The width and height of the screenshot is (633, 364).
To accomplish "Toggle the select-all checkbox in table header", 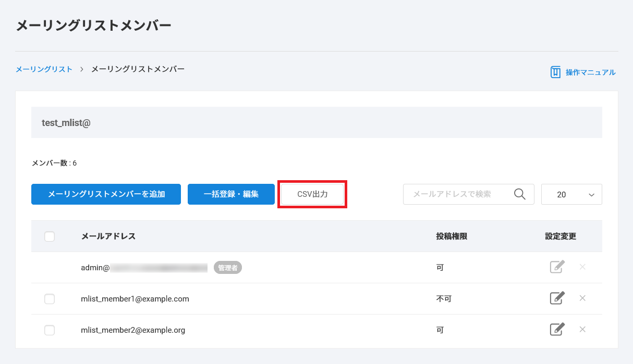I will [50, 236].
